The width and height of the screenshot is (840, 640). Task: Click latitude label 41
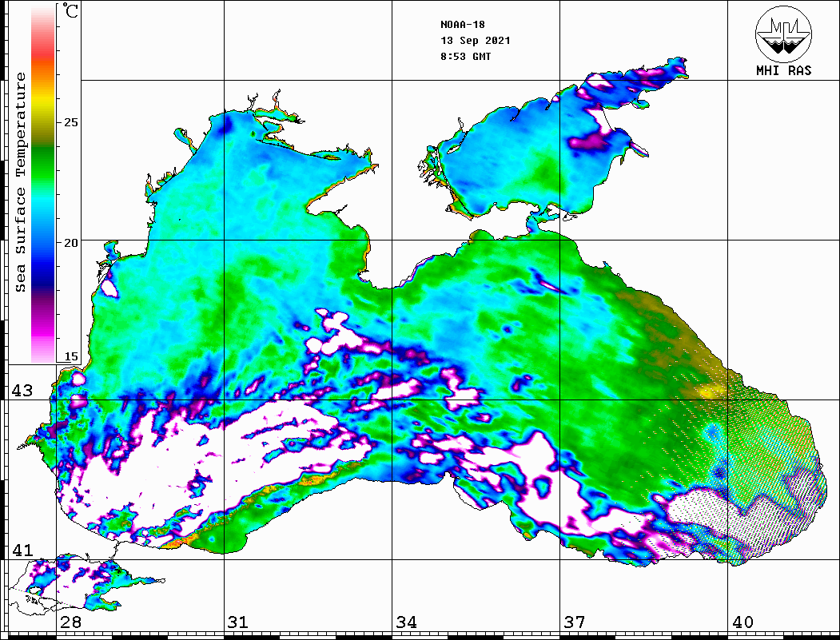[22, 551]
